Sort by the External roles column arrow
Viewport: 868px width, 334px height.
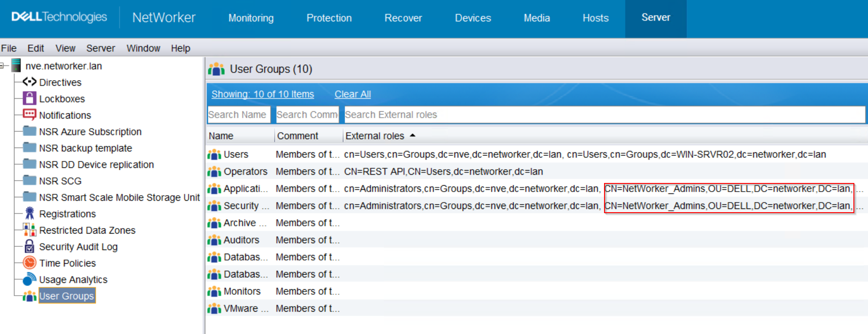pyautogui.click(x=413, y=136)
